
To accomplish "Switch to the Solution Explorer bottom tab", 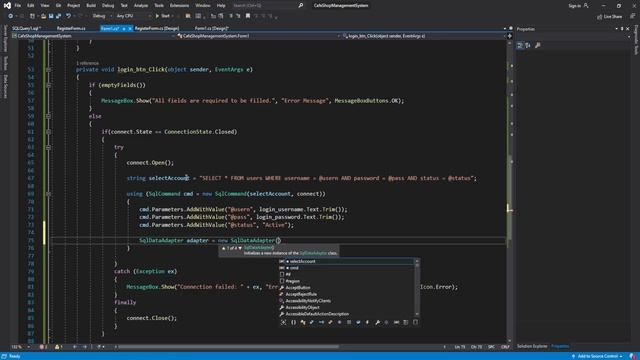I will pos(532,346).
